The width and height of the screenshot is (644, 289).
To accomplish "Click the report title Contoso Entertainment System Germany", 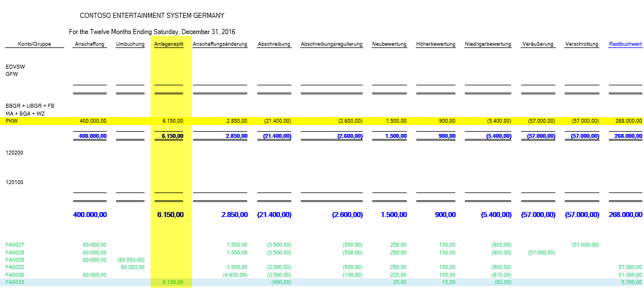I will [152, 16].
